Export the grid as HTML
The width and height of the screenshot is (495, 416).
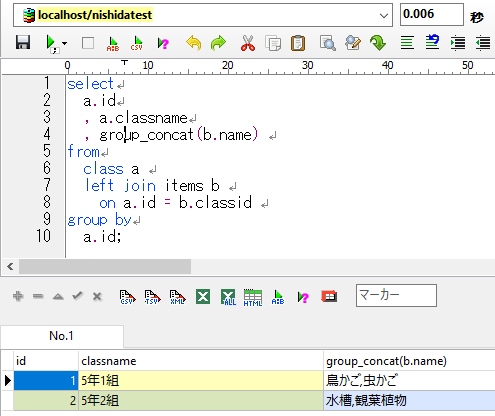(x=253, y=297)
